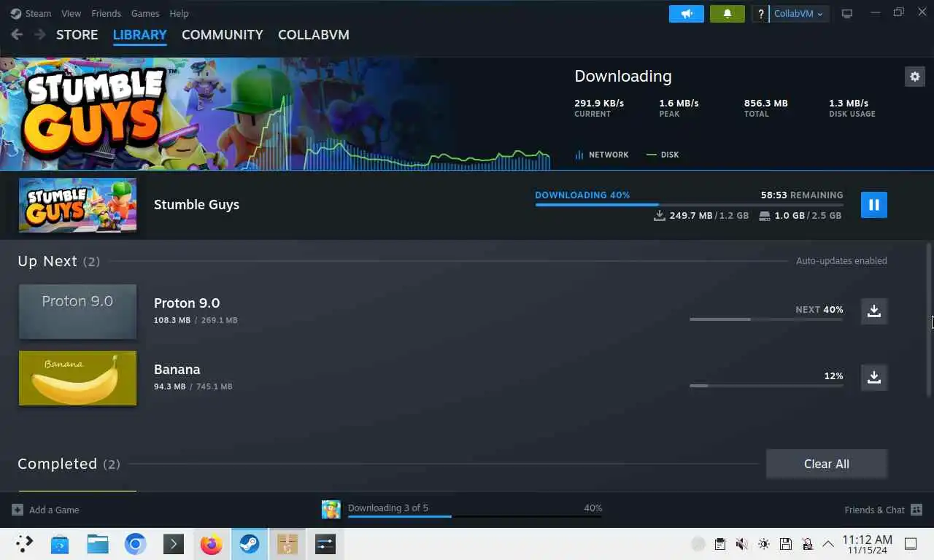Open the Help menu
Viewport: 934px width, 560px height.
[x=179, y=13]
